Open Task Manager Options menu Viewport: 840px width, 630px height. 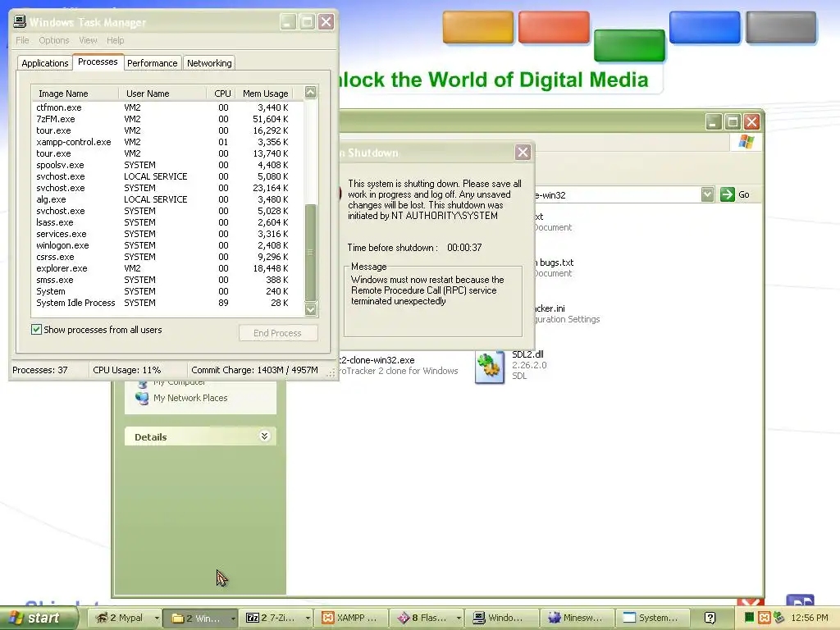(x=53, y=40)
